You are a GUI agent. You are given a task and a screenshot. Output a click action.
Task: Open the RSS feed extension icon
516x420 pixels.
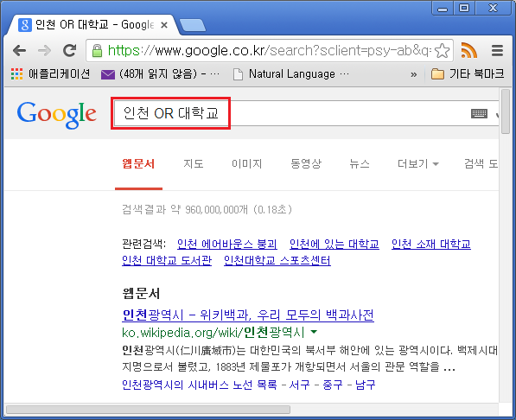tap(469, 50)
